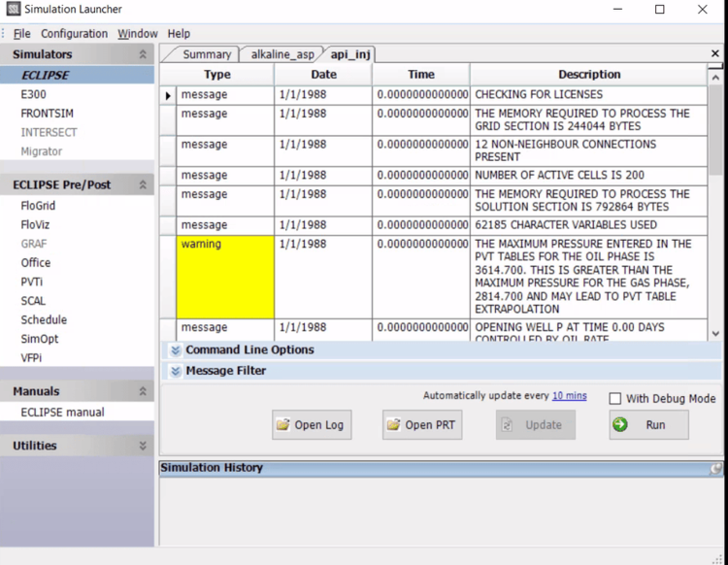Select the first row arrow indicator

(x=168, y=95)
